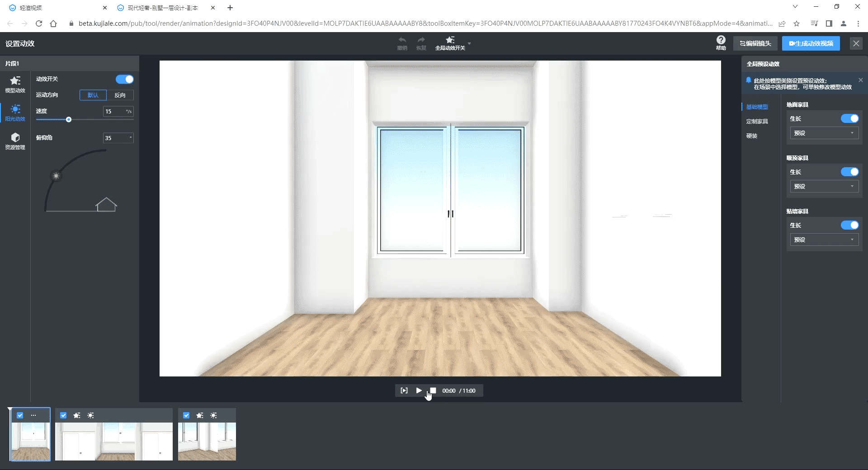Open the 模型动效 sidebar panel
The width and height of the screenshot is (868, 470).
coord(15,84)
